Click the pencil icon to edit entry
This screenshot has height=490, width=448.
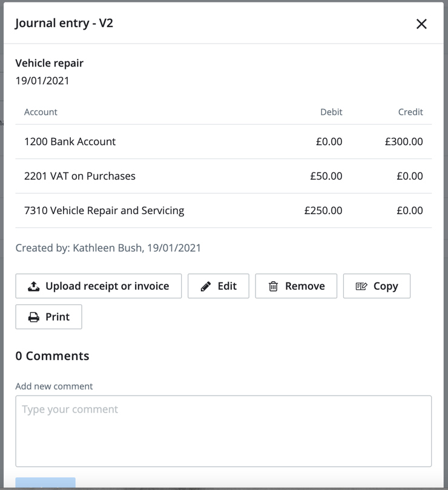coord(206,286)
